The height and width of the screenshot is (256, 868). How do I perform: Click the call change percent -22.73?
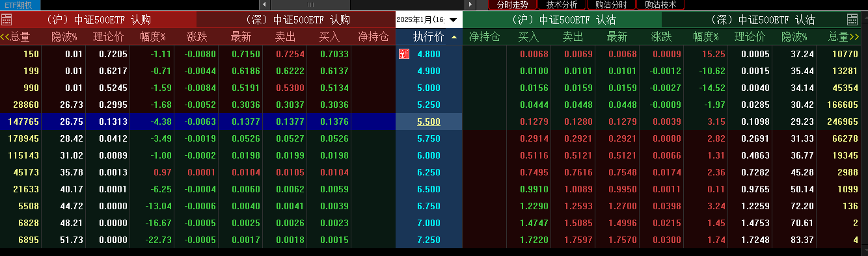tap(158, 240)
